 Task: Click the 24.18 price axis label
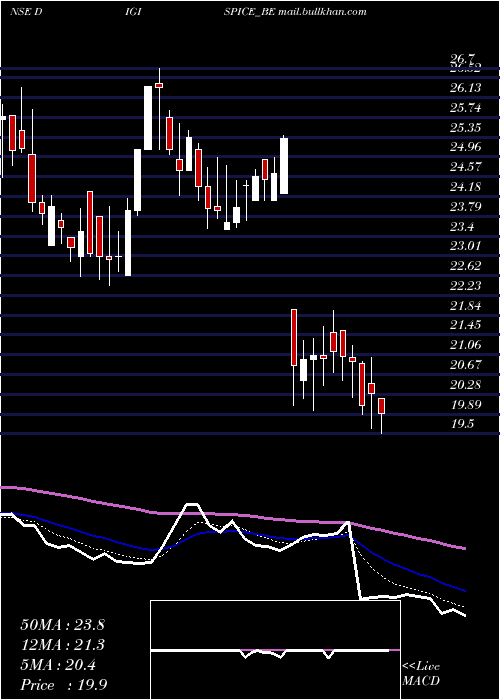coord(466,187)
